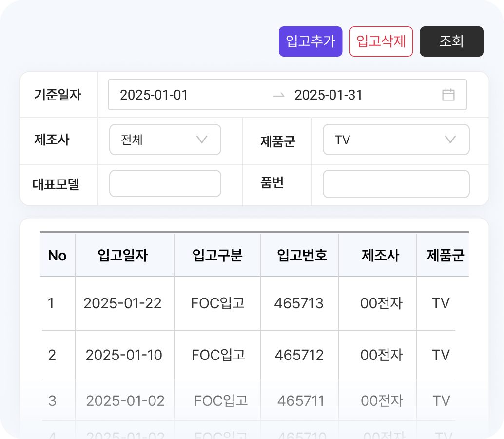504x439 pixels.
Task: Click the chevron arrow in 제조사 select
Action: 202,140
